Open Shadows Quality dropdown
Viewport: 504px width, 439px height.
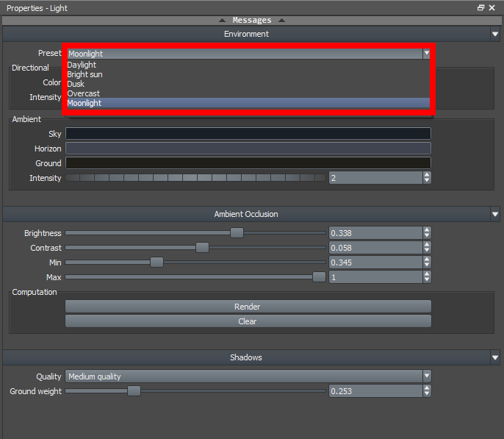pyautogui.click(x=248, y=376)
